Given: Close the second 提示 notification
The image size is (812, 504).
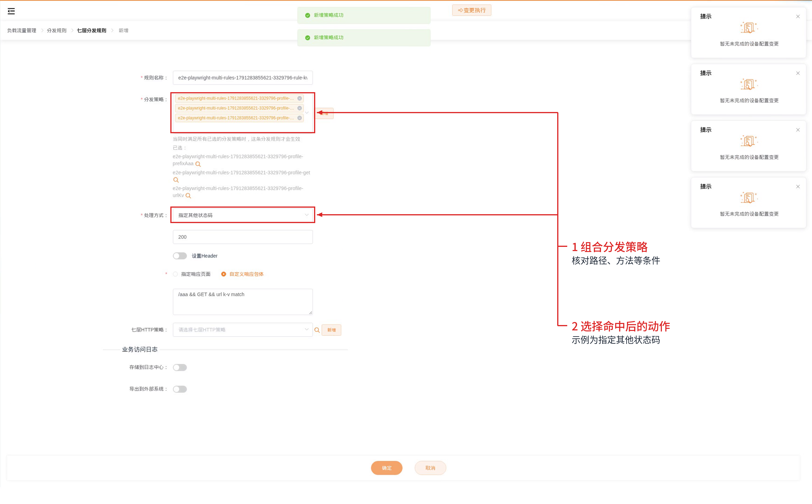Looking at the screenshot, I should coord(798,73).
